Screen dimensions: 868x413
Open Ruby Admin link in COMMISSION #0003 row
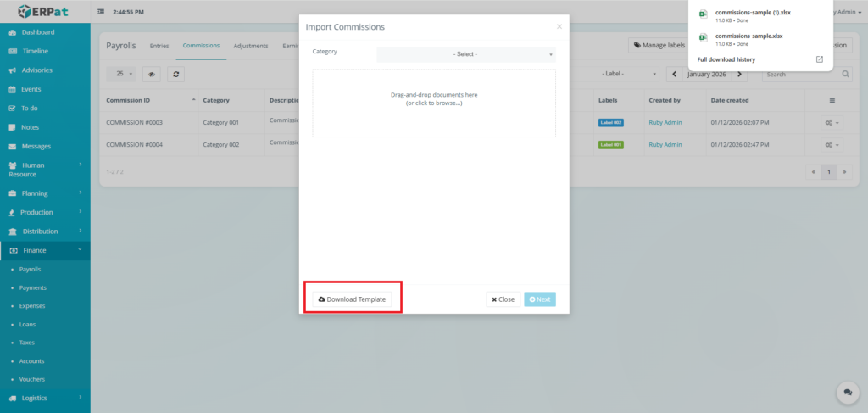(x=665, y=122)
